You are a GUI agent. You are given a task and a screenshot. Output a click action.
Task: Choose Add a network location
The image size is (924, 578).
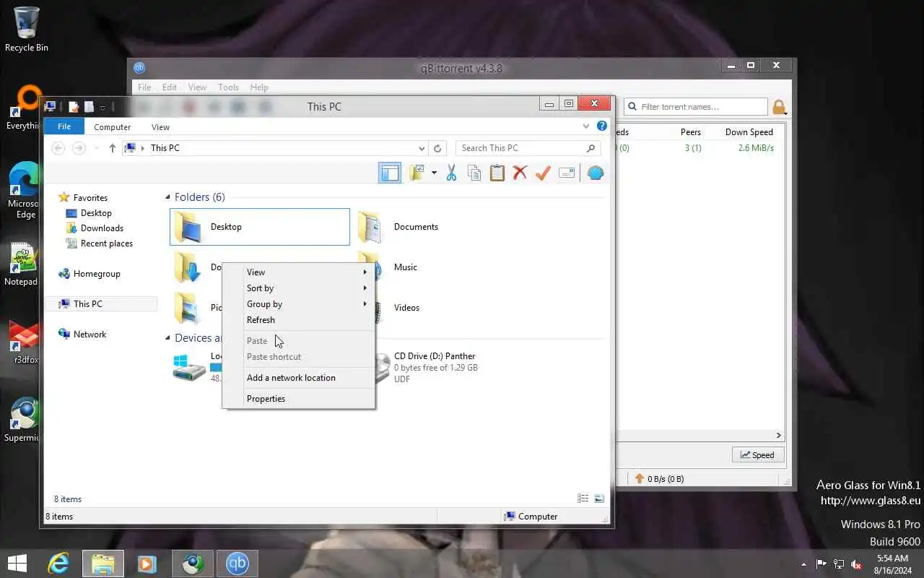[299, 378]
